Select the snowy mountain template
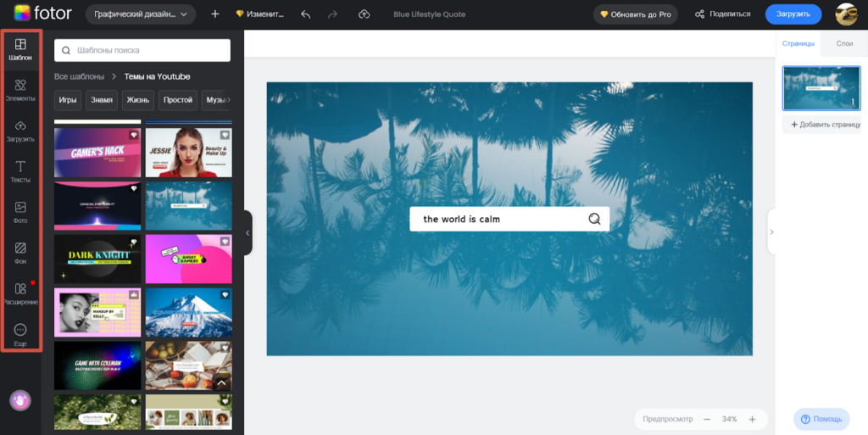Viewport: 868px width, 435px height. 189,312
